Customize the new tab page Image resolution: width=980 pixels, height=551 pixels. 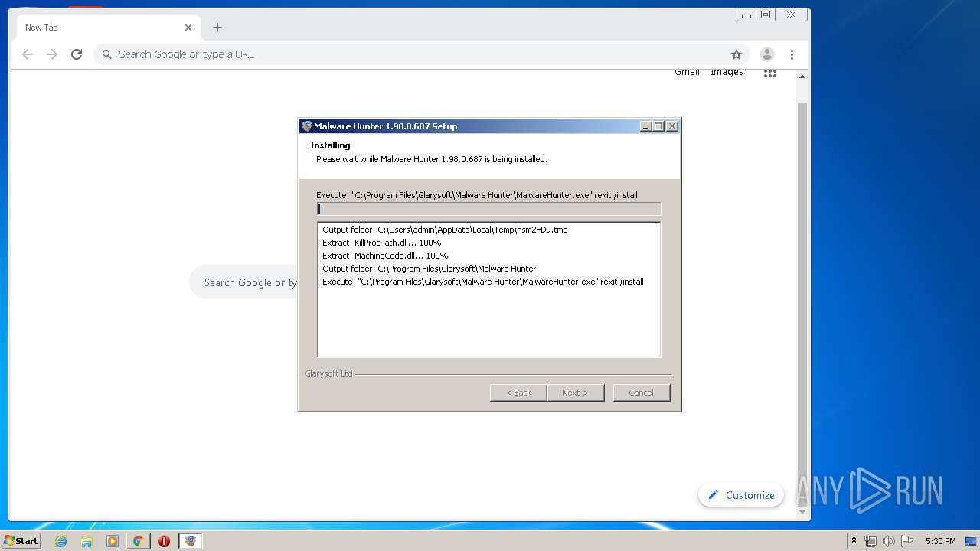click(x=741, y=495)
